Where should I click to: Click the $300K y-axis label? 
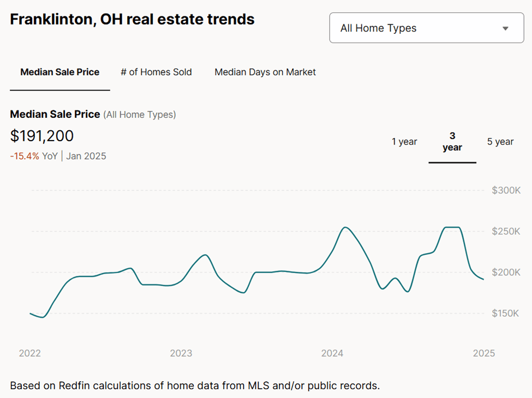(x=506, y=190)
